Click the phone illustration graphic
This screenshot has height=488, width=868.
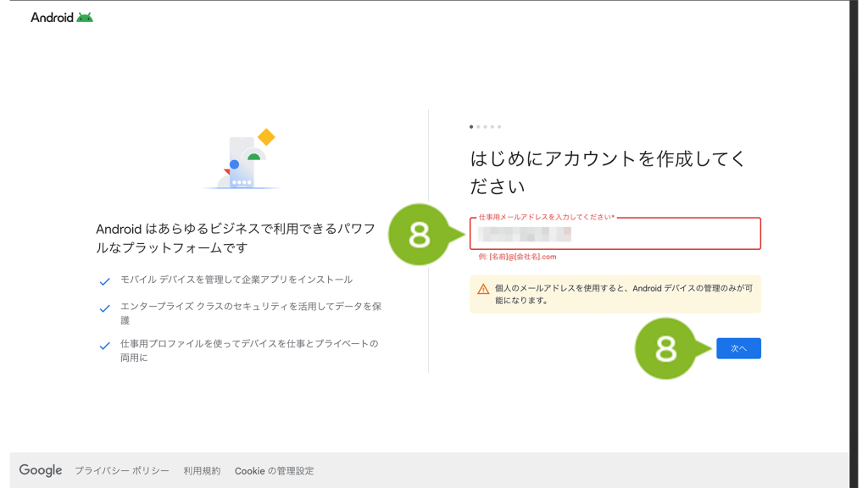(x=242, y=161)
